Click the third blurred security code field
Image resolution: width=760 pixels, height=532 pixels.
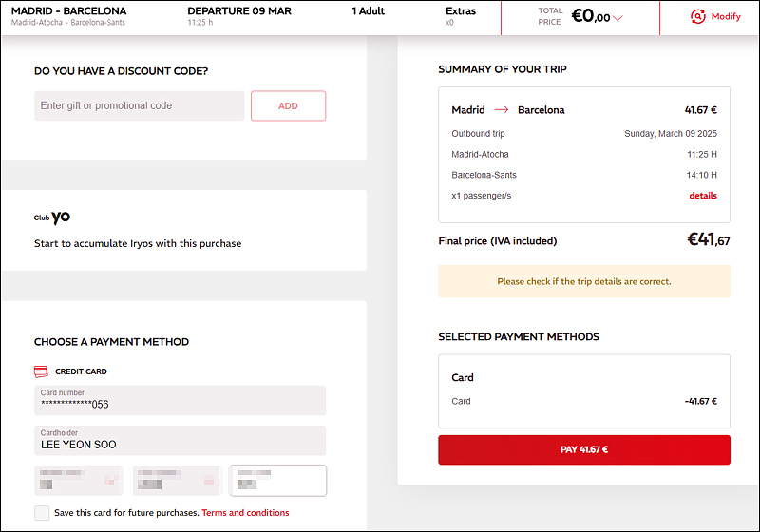click(x=278, y=481)
